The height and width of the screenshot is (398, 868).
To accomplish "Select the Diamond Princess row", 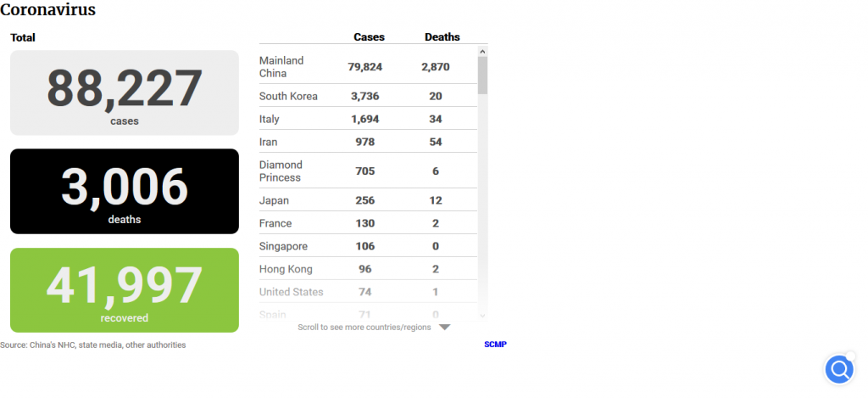I will tap(367, 171).
